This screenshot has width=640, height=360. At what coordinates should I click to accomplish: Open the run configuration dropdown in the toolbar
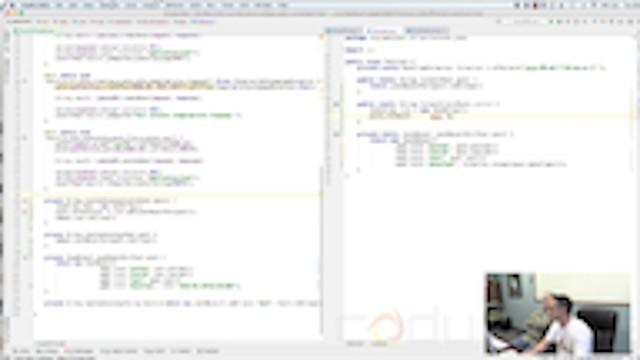coord(526,22)
